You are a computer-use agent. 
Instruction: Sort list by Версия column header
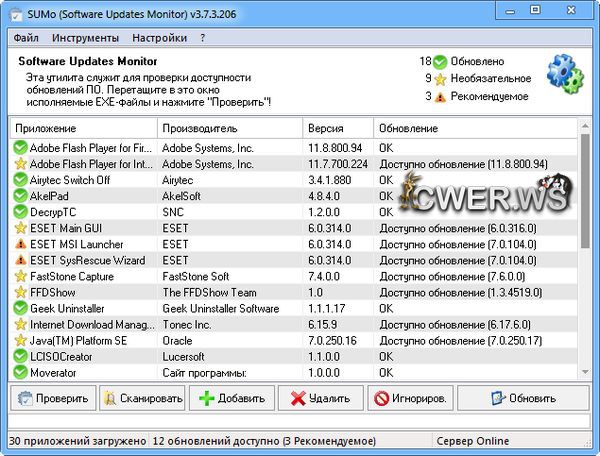(338, 129)
